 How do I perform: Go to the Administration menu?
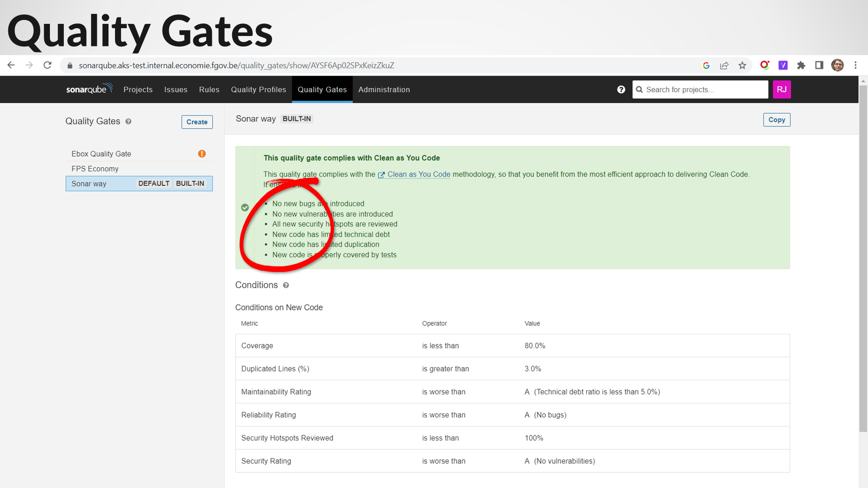point(384,89)
